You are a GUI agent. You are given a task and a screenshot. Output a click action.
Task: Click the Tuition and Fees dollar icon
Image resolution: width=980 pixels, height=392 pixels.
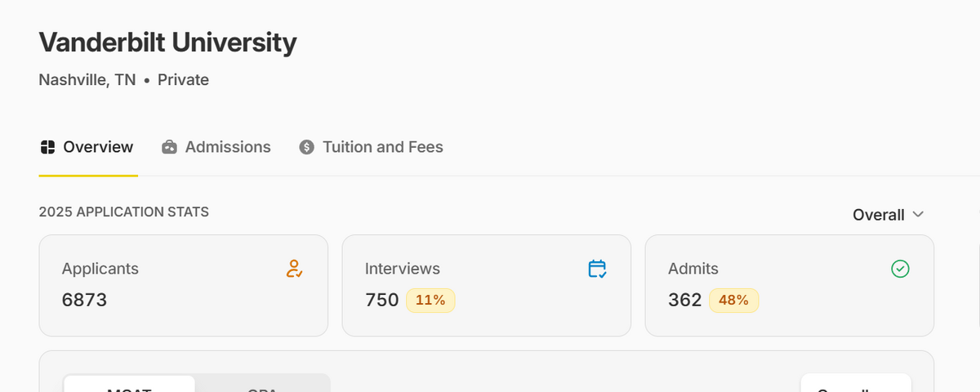307,148
